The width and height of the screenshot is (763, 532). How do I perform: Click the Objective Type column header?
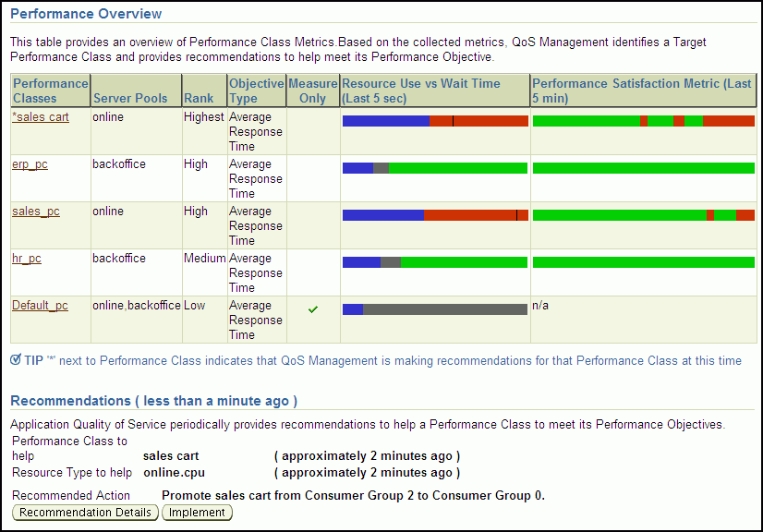pos(256,91)
